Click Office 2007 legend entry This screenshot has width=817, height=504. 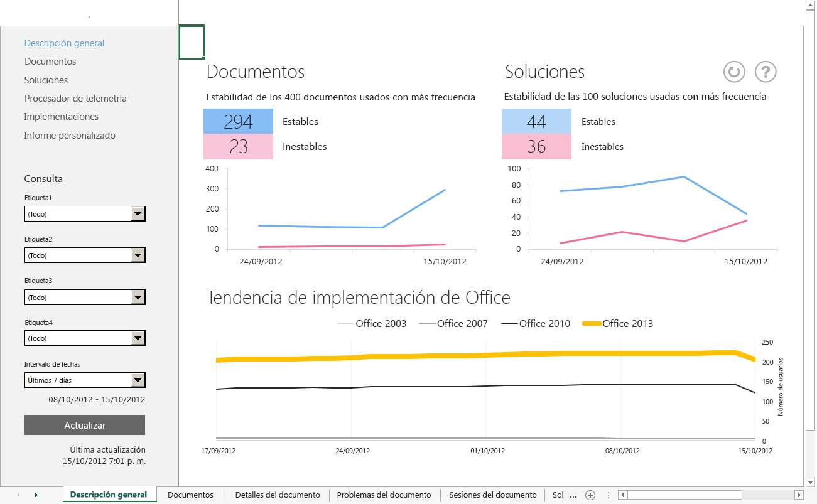(x=453, y=324)
